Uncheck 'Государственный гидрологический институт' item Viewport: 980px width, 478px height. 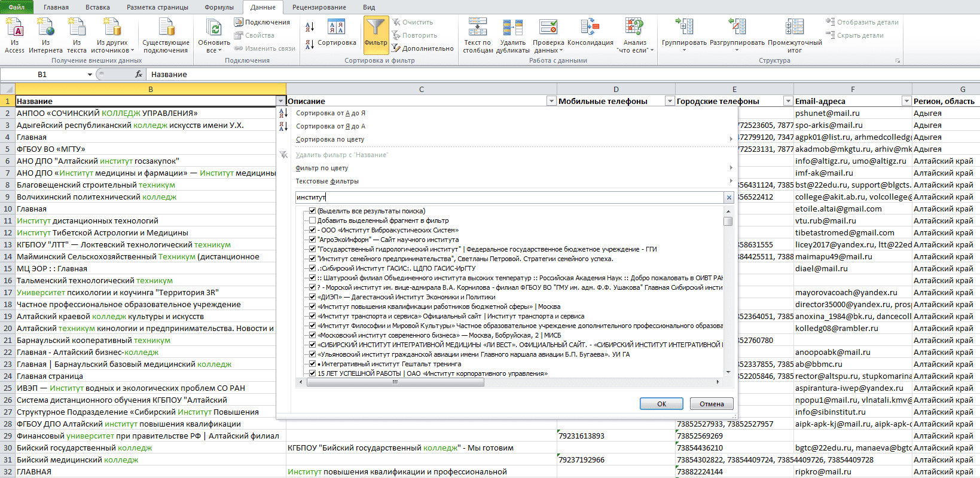point(312,249)
